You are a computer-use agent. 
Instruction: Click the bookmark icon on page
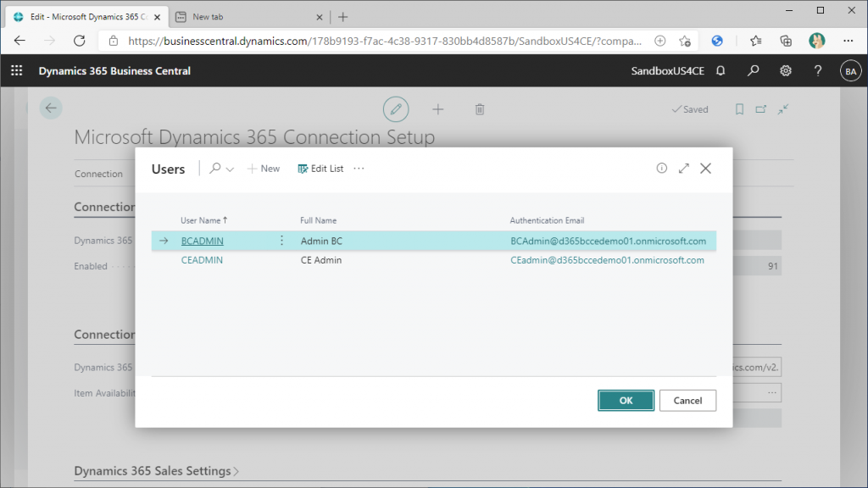pos(739,109)
